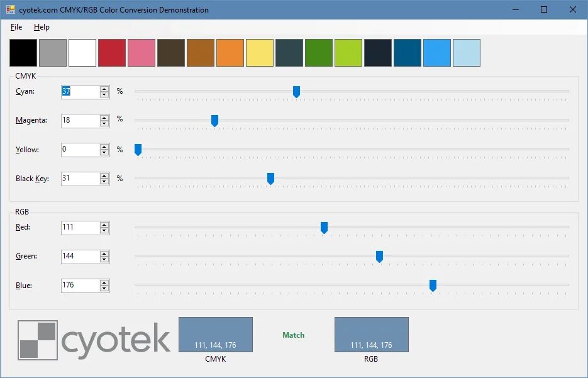Image resolution: width=588 pixels, height=378 pixels.
Task: Click the Red value input field
Action: 80,228
